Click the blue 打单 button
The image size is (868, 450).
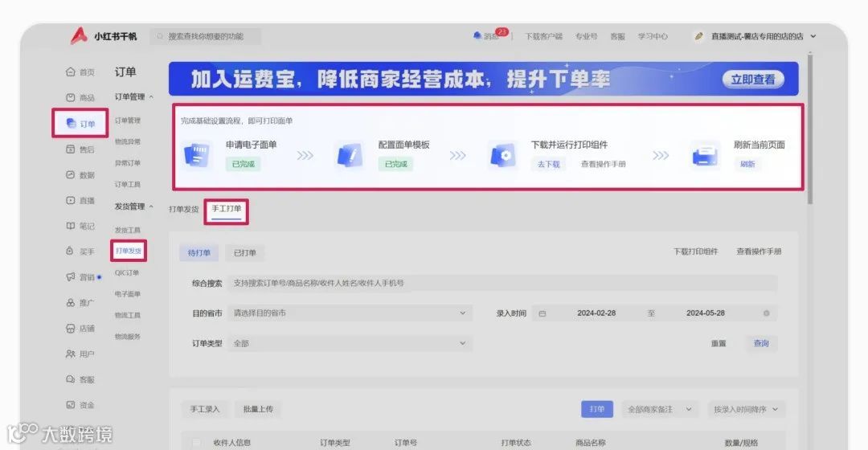click(596, 409)
